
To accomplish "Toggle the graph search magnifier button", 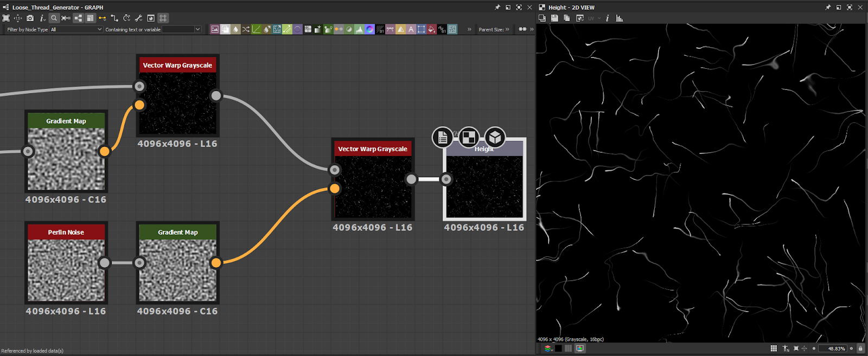I will click(x=54, y=18).
